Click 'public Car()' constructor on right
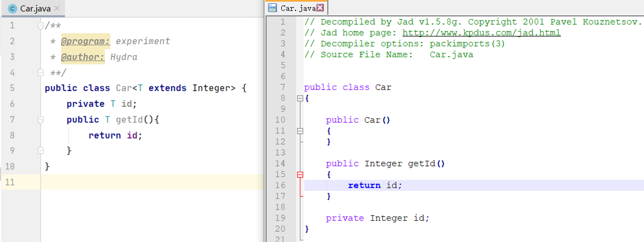Screen dimensions: 644x242 358,120
